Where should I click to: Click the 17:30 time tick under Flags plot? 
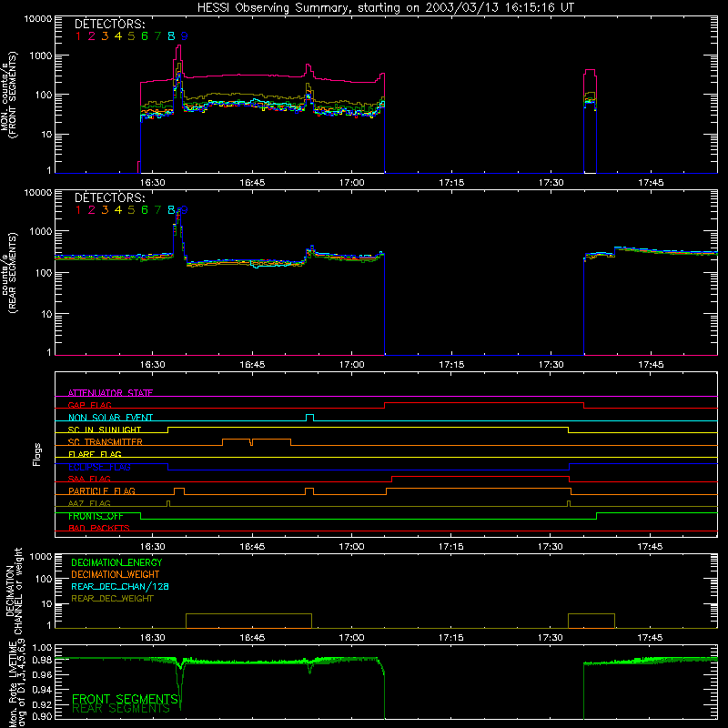point(551,547)
